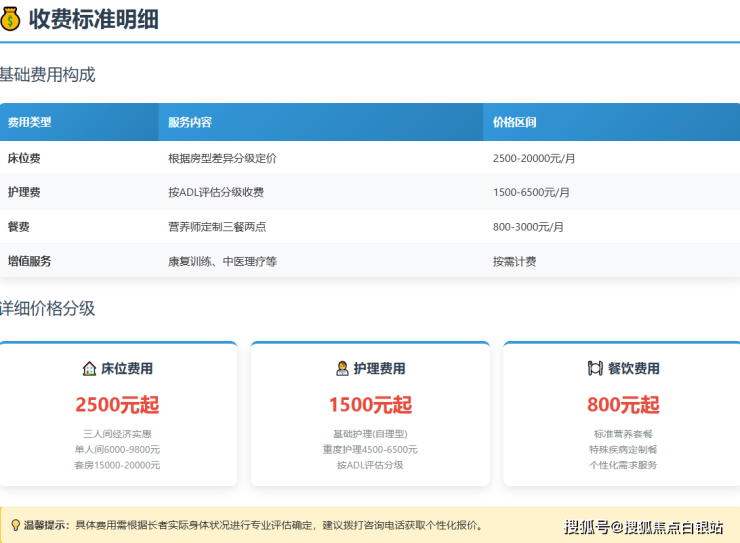This screenshot has height=543, width=740.
Task: Select the 护理费 table row label
Action: (x=24, y=192)
